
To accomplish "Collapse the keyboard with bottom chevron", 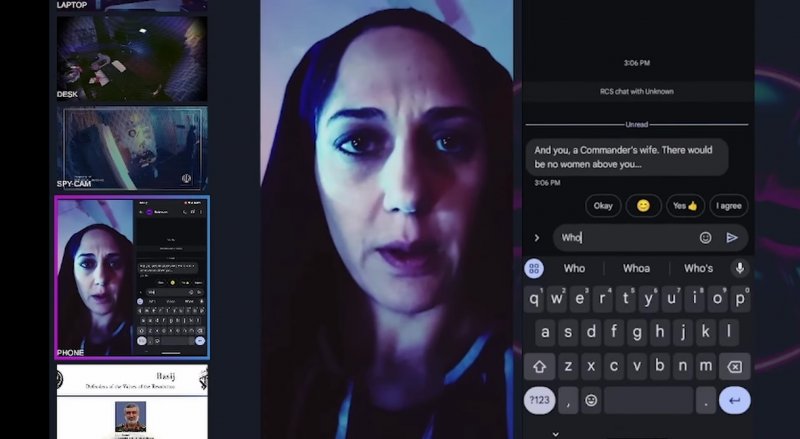I will [556, 432].
